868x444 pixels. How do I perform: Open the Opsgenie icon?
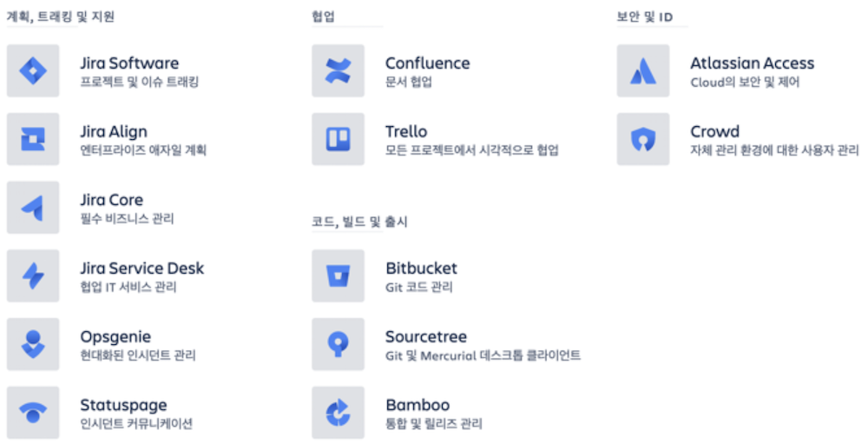pyautogui.click(x=33, y=344)
